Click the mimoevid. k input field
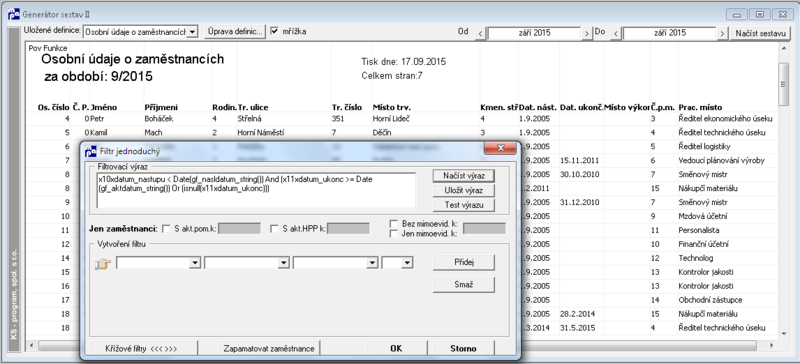Viewport: 800px width, 364px height. [x=484, y=228]
